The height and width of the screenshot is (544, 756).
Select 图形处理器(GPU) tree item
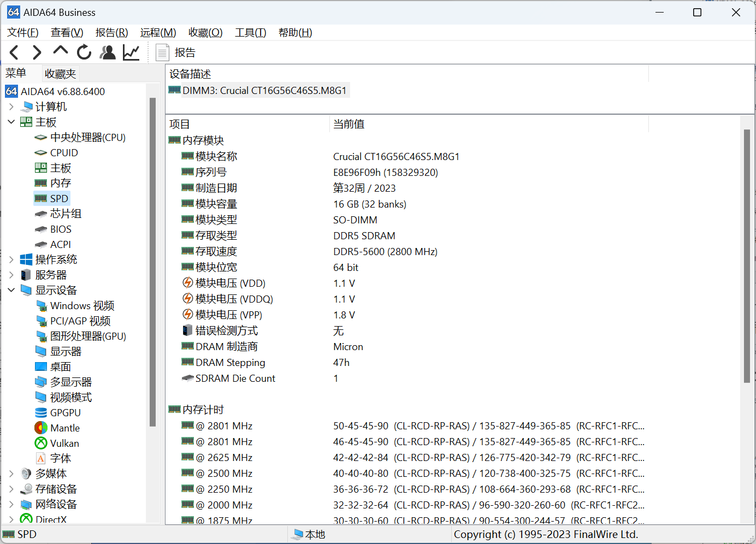pos(81,336)
